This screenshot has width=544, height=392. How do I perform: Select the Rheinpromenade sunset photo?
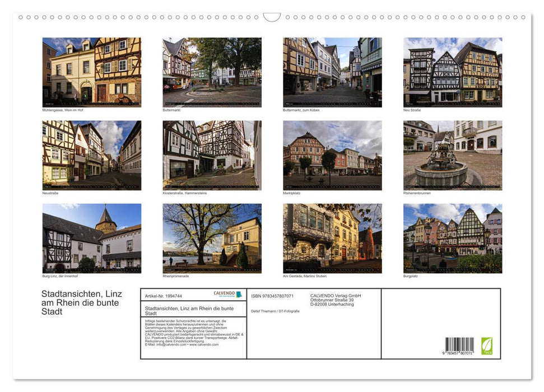212,238
